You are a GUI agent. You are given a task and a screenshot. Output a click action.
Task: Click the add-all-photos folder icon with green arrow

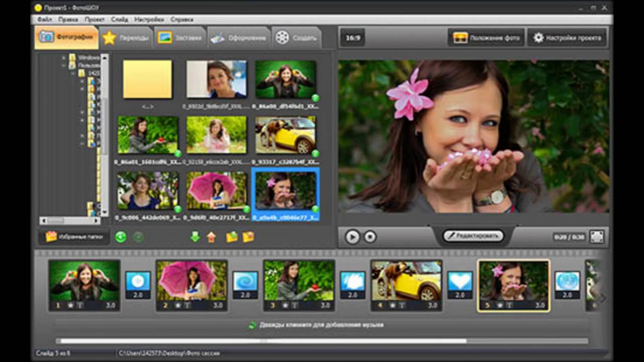tap(231, 237)
